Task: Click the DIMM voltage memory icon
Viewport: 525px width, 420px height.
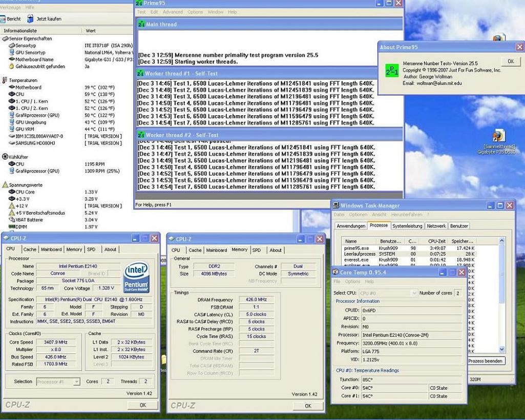Action: point(12,227)
